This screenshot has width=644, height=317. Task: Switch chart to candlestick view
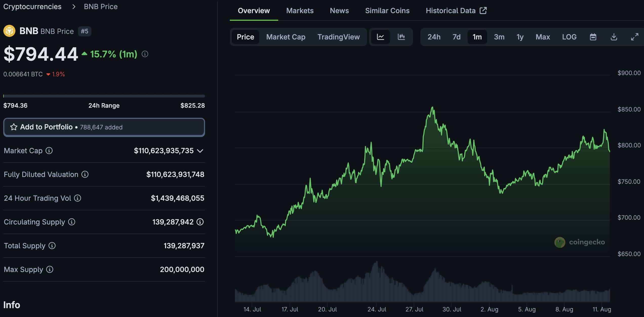pyautogui.click(x=401, y=37)
